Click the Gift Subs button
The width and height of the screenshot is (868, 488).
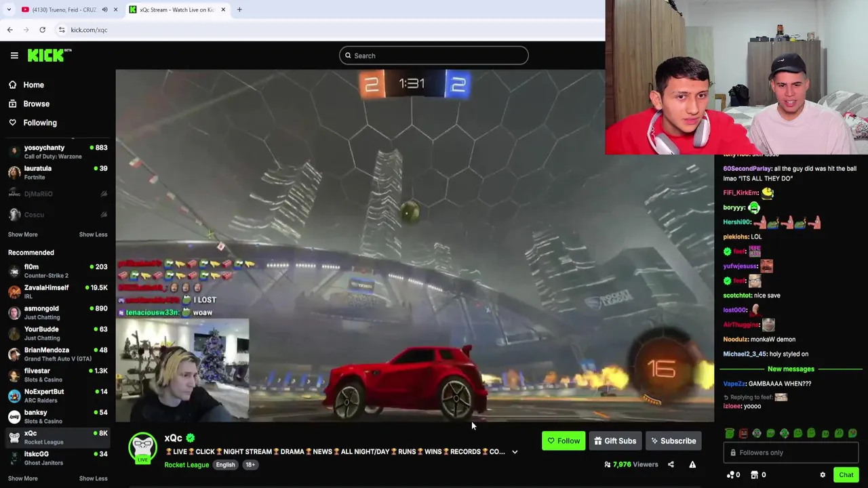pos(615,441)
